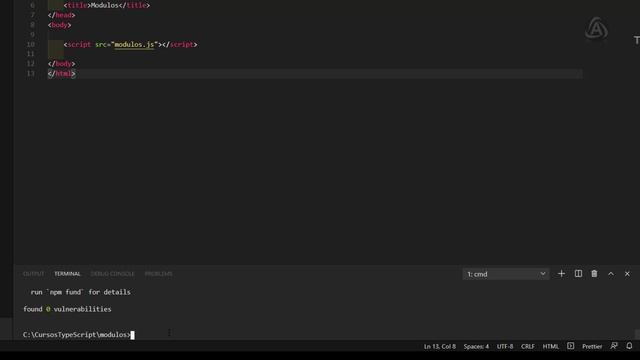Open the 1: cmd terminal selector dropdown
This screenshot has height=360, width=640.
click(506, 274)
